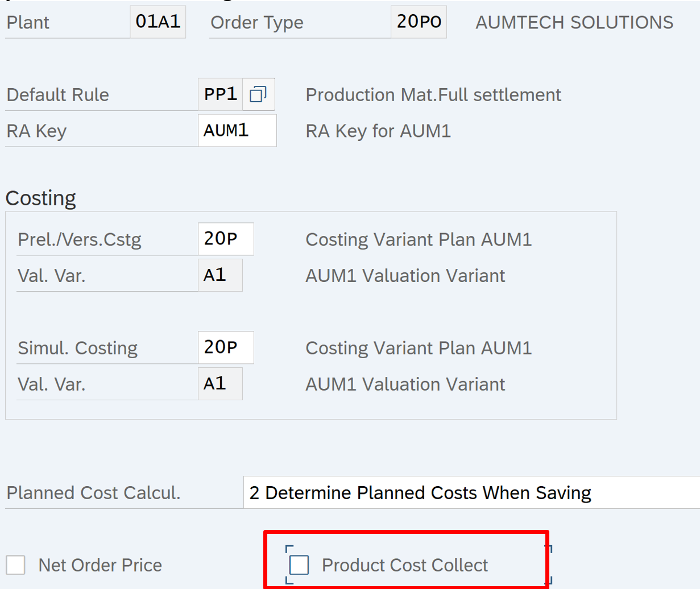The width and height of the screenshot is (700, 589).
Task: Click the Production Mat.Full settlement description
Action: [x=433, y=94]
